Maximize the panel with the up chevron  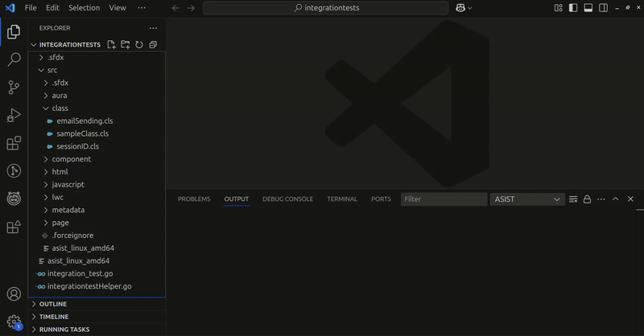(x=615, y=199)
